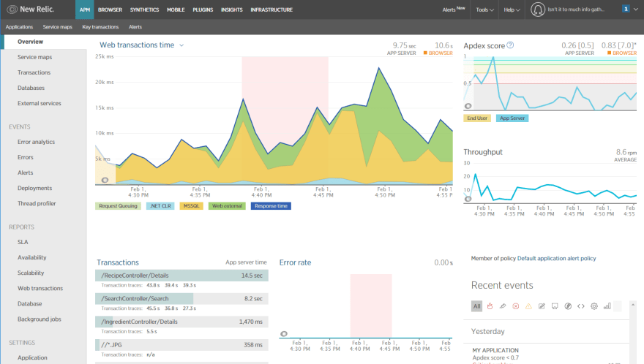
Task: Open 5.5 s transaction trace
Action: pos(151,331)
